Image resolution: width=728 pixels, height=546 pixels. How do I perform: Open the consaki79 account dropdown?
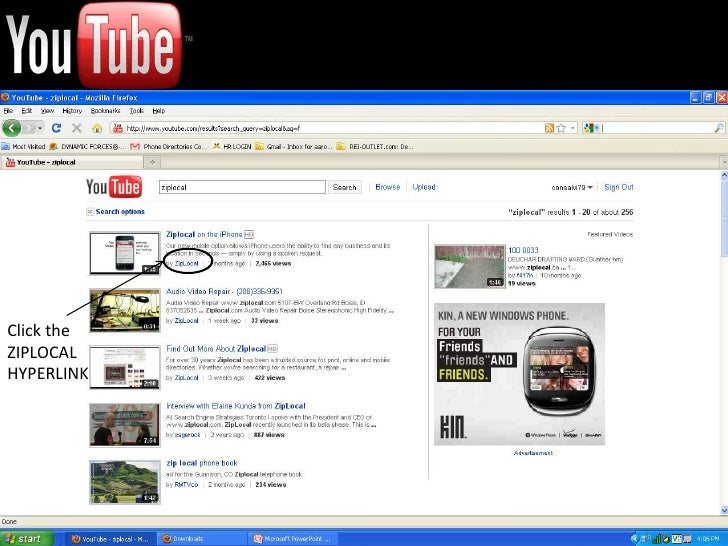[x=572, y=188]
